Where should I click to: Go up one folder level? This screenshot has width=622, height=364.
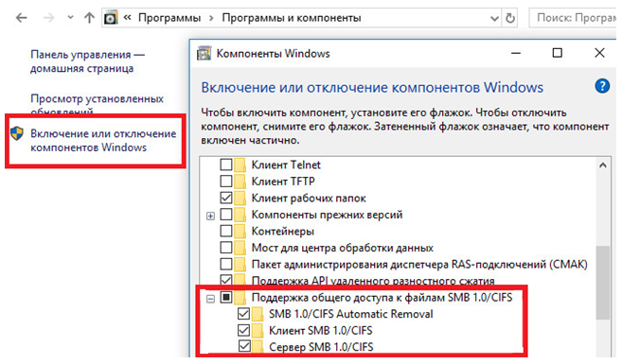(89, 18)
